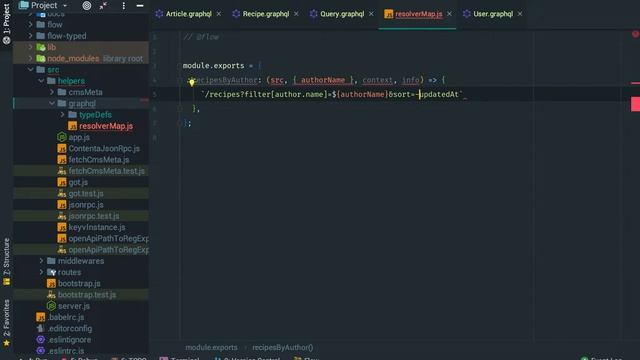Open bootstrap.js file

coord(79,283)
